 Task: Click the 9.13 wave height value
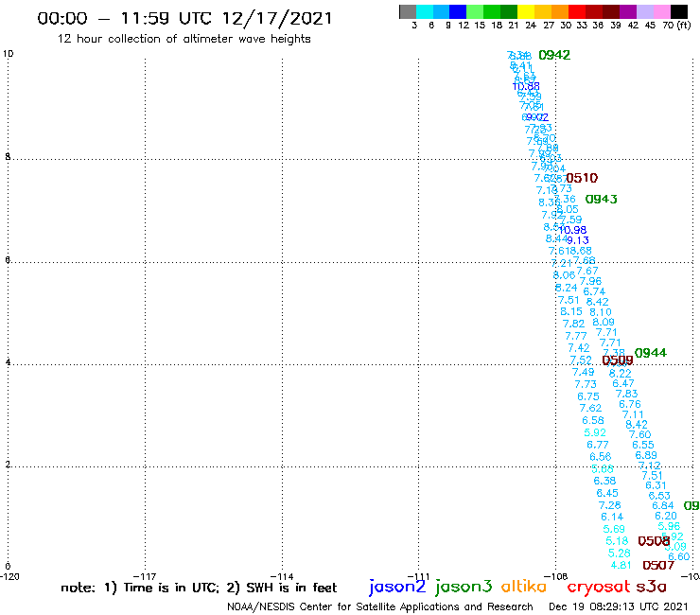(578, 240)
